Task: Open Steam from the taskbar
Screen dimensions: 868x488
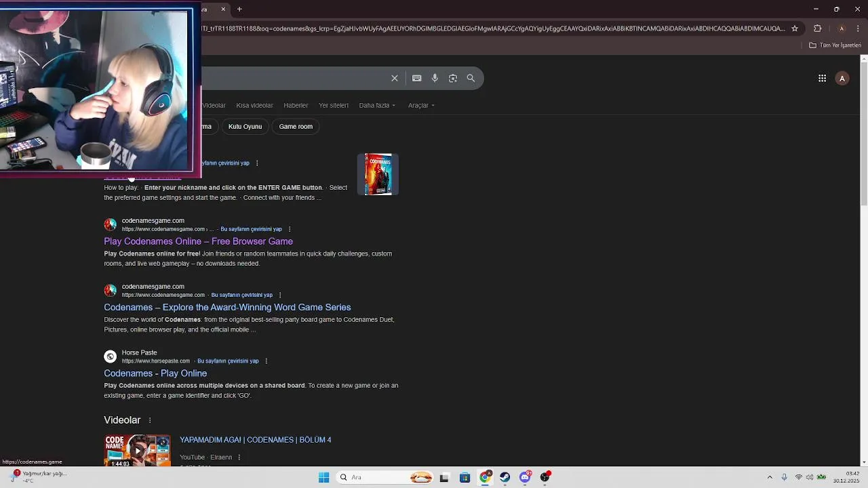Action: click(505, 477)
